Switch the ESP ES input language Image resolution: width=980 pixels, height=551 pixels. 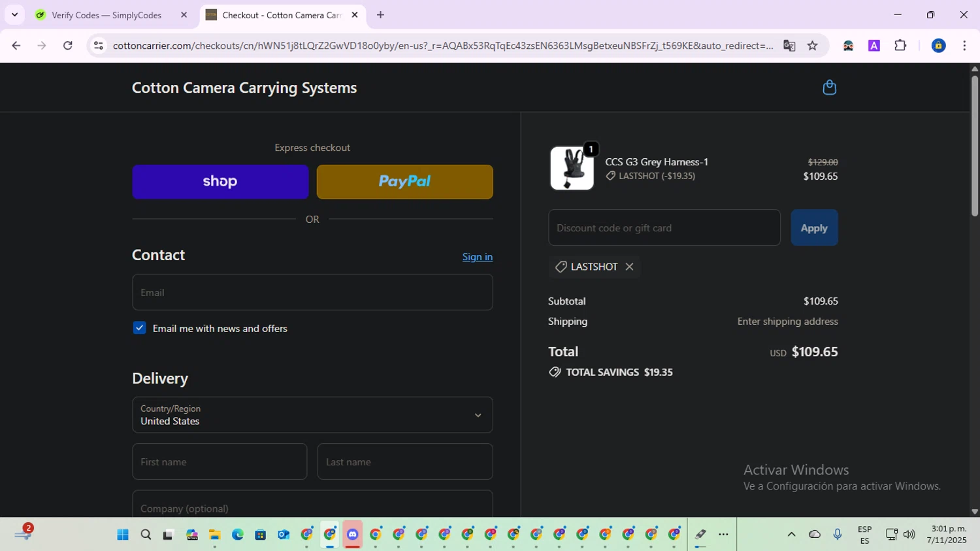tap(864, 535)
